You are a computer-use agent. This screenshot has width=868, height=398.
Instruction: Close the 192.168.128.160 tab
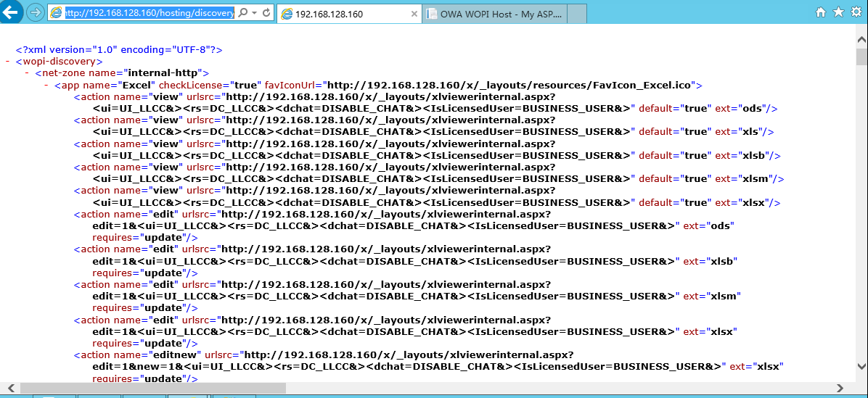414,14
